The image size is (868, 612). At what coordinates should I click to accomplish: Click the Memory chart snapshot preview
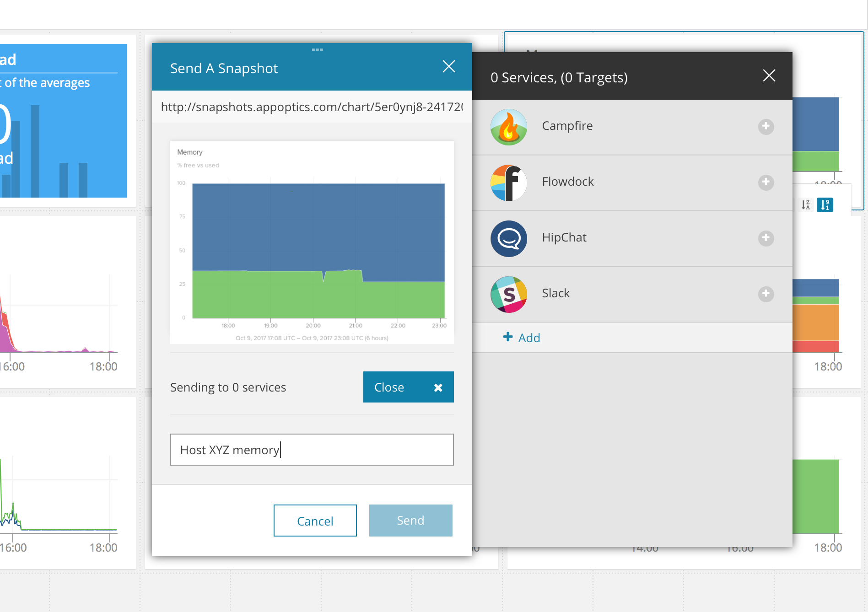(x=312, y=242)
